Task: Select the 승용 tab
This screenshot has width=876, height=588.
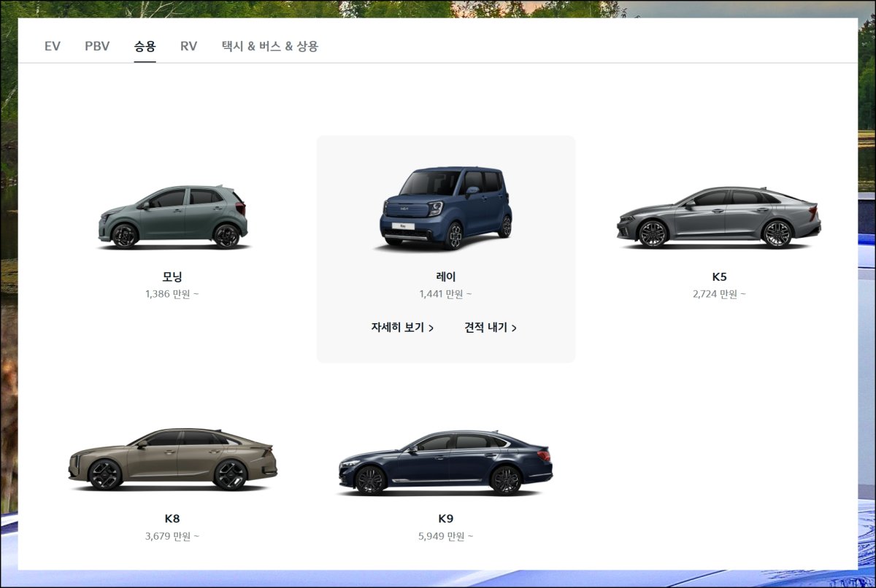Action: tap(145, 46)
